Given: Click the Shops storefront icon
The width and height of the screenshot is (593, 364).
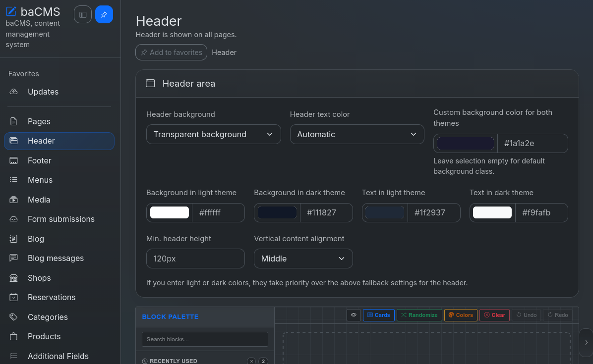Looking at the screenshot, I should click(x=13, y=278).
